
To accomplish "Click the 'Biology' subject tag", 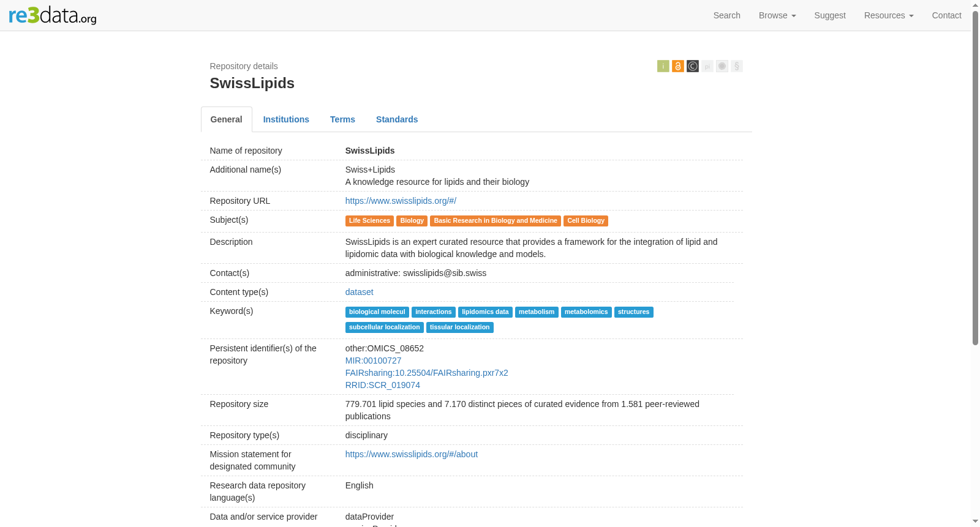I will (x=412, y=221).
